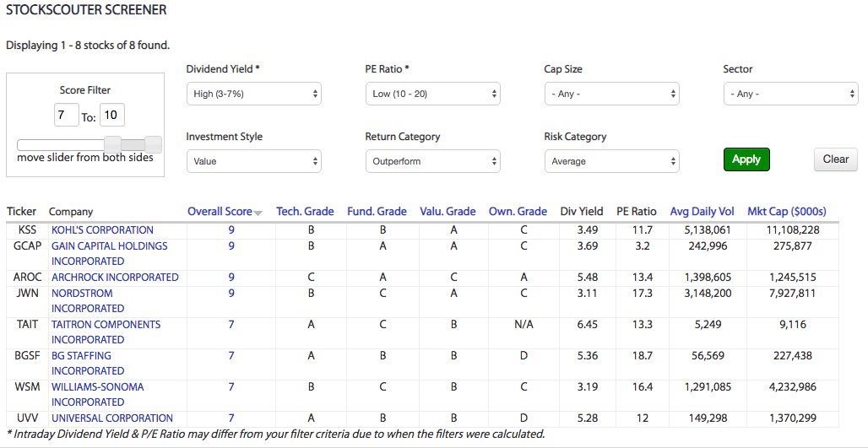Click ticker symbol AROC
The height and width of the screenshot is (448, 868).
[x=27, y=277]
